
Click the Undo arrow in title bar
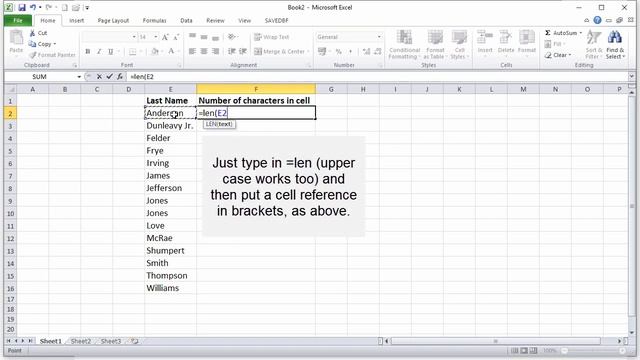tap(33, 7)
